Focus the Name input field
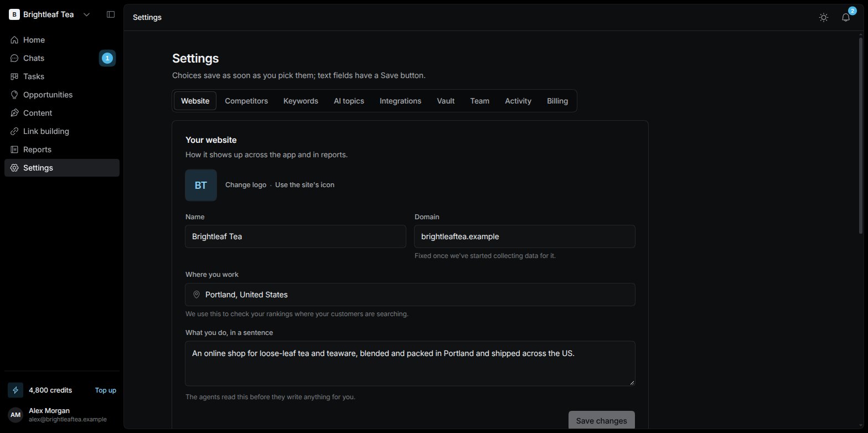The width and height of the screenshot is (868, 433). point(296,236)
